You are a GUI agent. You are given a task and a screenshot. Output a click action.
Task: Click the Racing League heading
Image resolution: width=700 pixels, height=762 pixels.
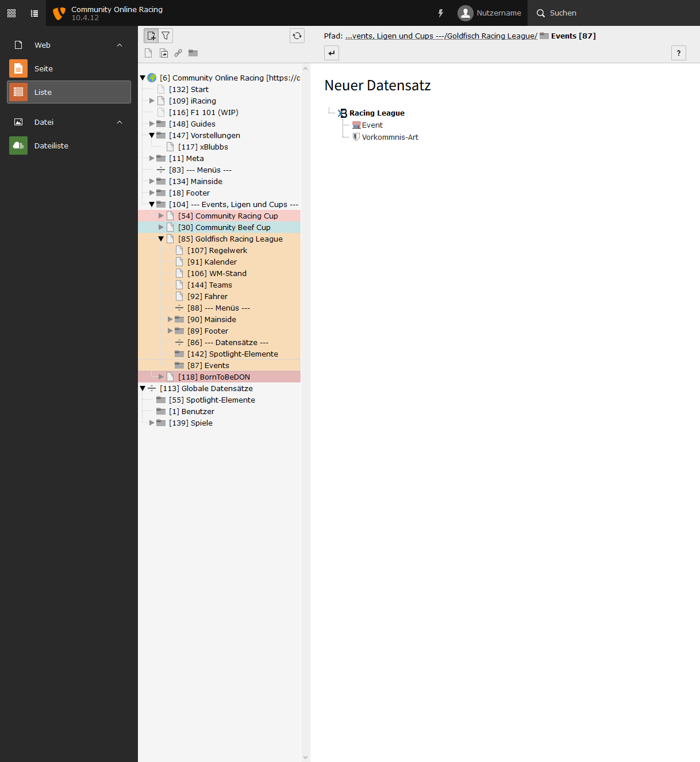coord(377,113)
